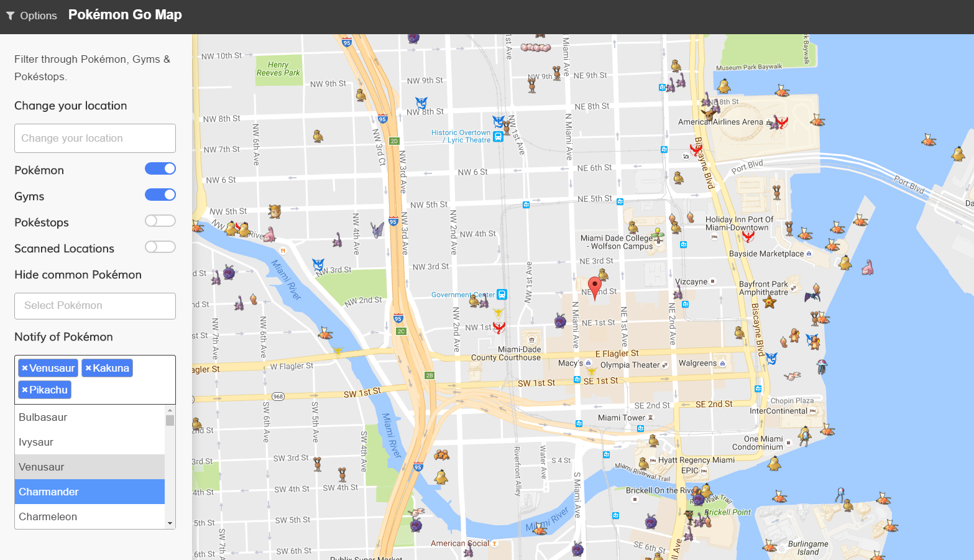The width and height of the screenshot is (974, 560).
Task: Open the Select Pokémon dropdown
Action: [x=94, y=306]
